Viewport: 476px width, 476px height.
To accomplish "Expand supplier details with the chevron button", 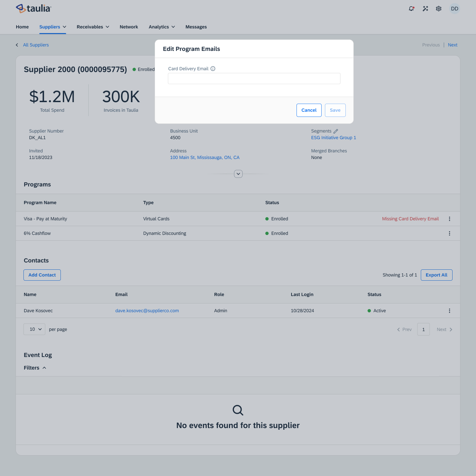I will (x=238, y=174).
